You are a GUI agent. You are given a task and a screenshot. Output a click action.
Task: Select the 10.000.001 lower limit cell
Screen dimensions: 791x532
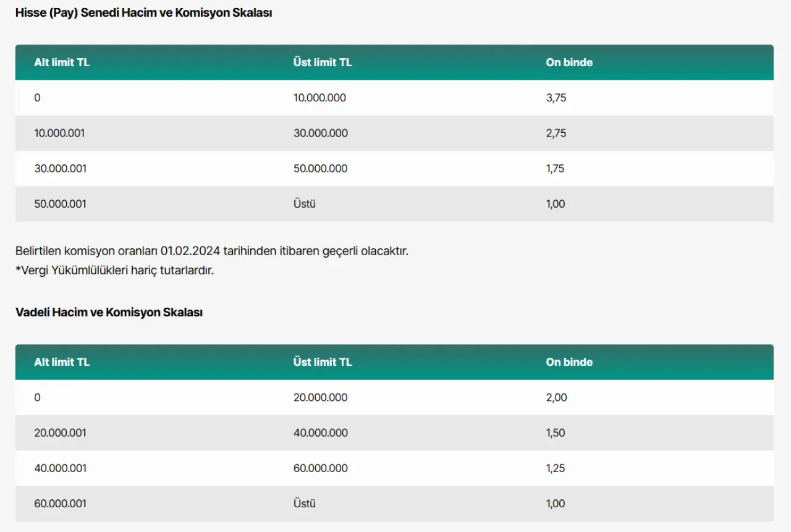pyautogui.click(x=59, y=133)
